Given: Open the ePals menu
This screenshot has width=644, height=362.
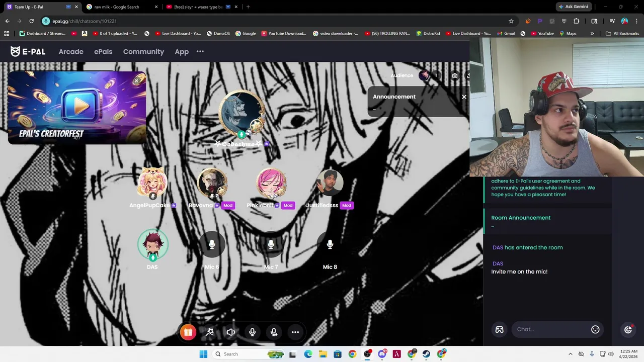Looking at the screenshot, I should (103, 51).
